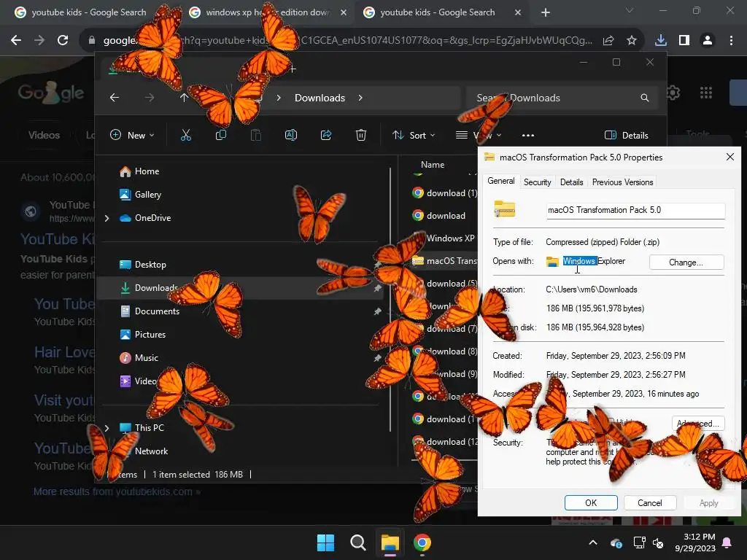Open the New dropdown in Explorer
Screen dimensions: 747x560
coord(132,135)
